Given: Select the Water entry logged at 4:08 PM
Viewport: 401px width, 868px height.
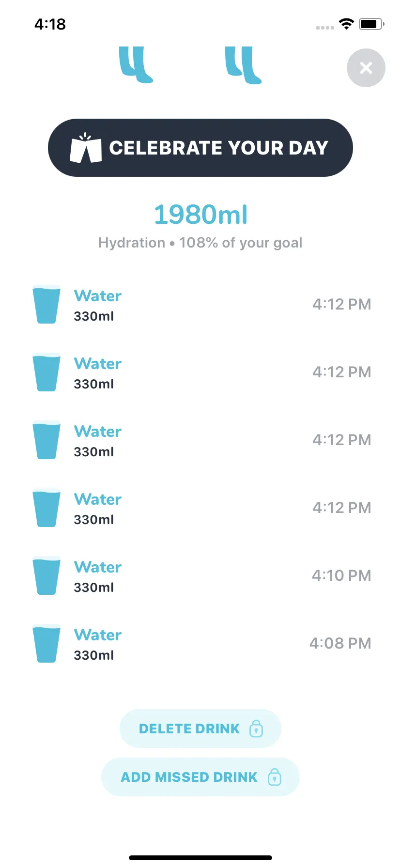Looking at the screenshot, I should 200,643.
